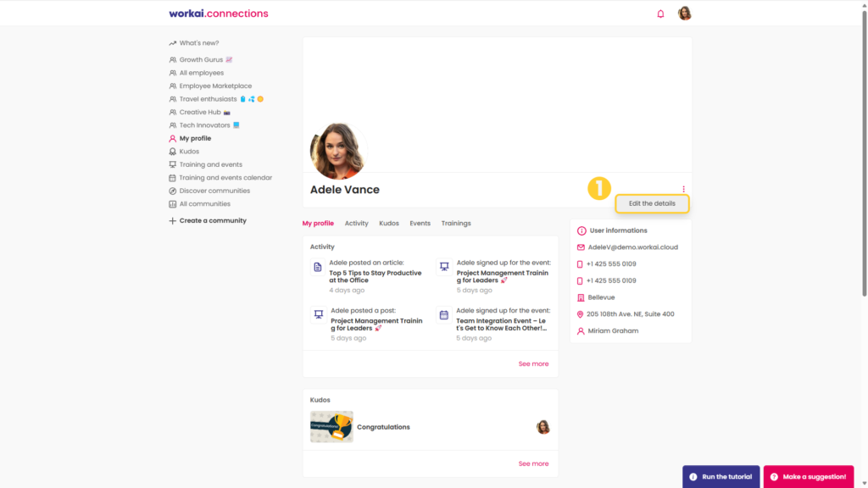Open the user avatar menu in header
This screenshot has height=488, width=868.
tap(685, 14)
